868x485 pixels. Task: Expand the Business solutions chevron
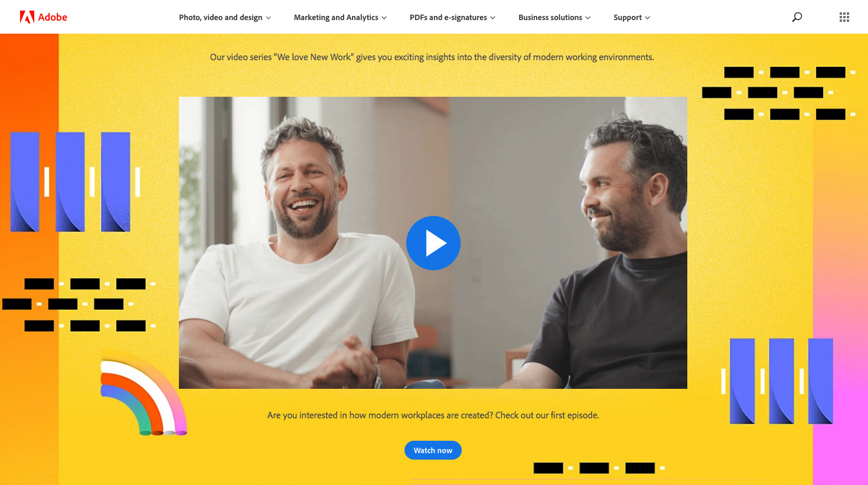(x=588, y=18)
